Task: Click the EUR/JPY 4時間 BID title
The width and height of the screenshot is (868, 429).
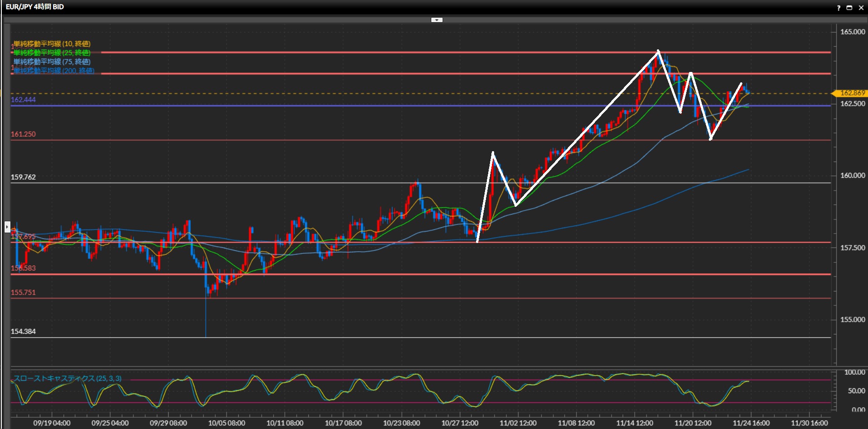Action: coord(35,7)
